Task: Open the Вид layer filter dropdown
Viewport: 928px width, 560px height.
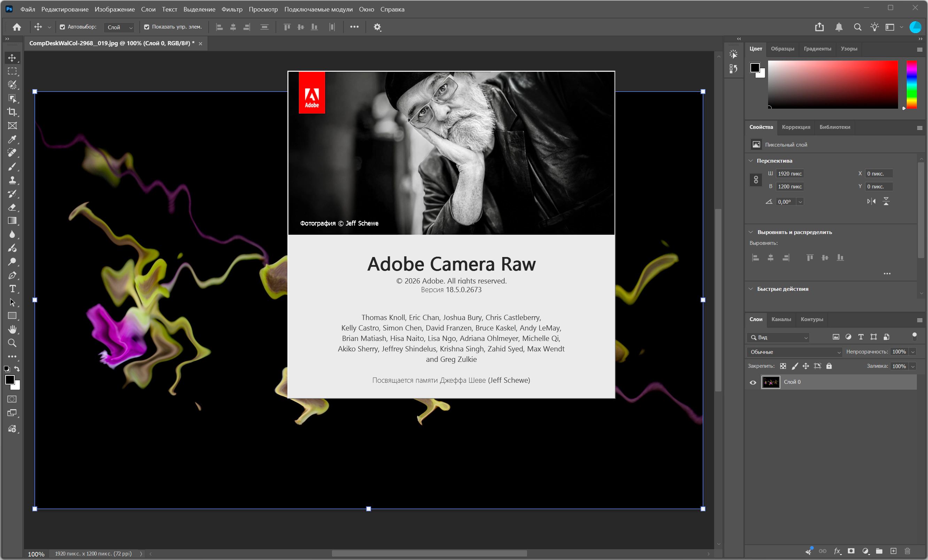Action: 778,337
